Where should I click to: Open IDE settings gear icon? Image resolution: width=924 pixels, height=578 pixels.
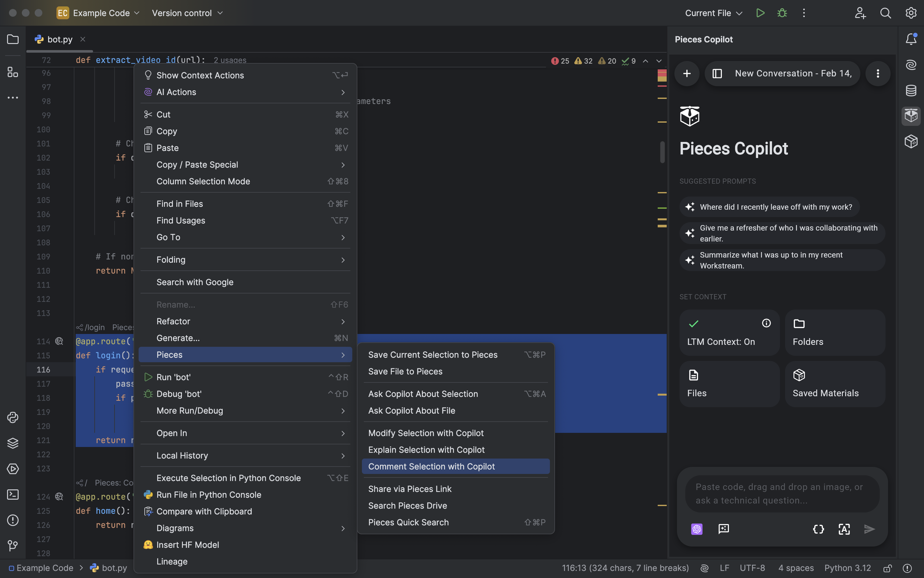pos(911,13)
